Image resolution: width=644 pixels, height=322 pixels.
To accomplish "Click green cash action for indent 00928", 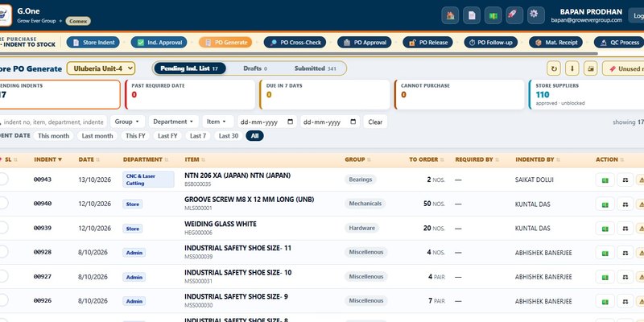I will [605, 253].
